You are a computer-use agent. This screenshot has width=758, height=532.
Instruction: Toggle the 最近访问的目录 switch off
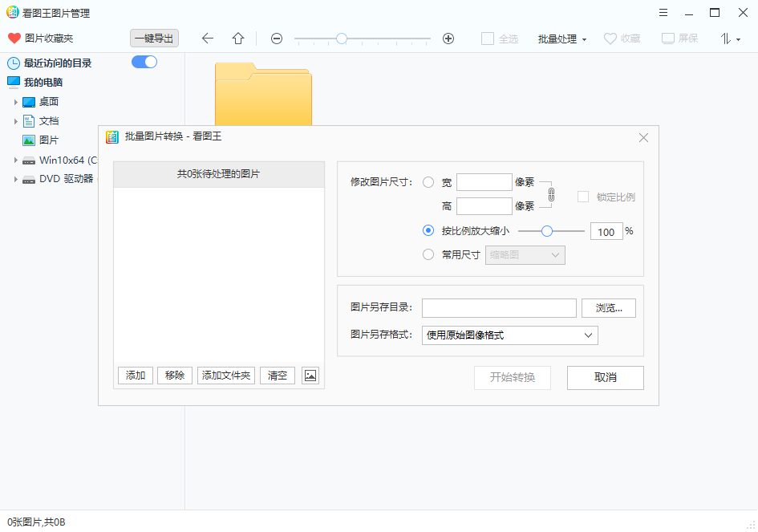click(144, 62)
